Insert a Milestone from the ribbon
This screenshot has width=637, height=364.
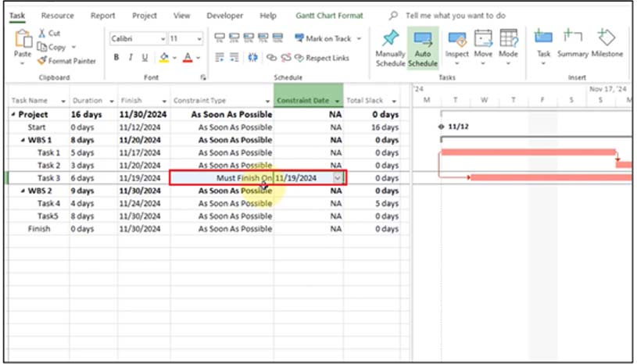pos(607,43)
